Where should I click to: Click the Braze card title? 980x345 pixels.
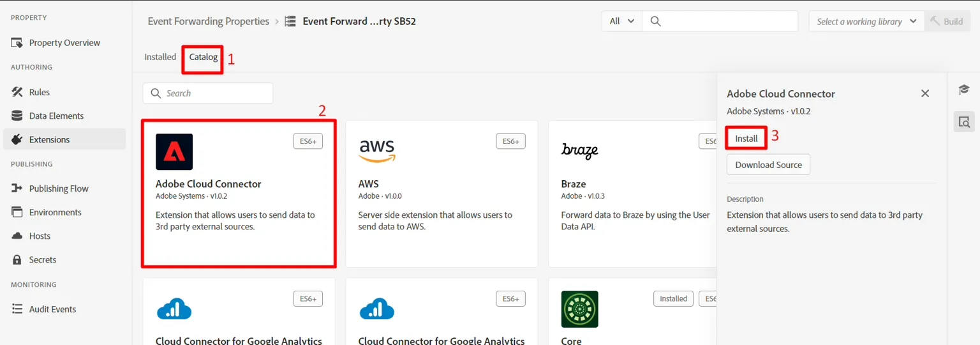pos(574,184)
